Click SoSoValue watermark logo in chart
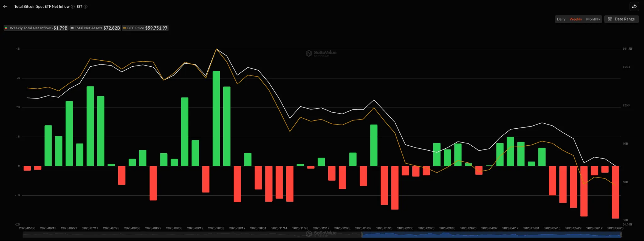Screen dimensions: 644x241 [x=321, y=53]
